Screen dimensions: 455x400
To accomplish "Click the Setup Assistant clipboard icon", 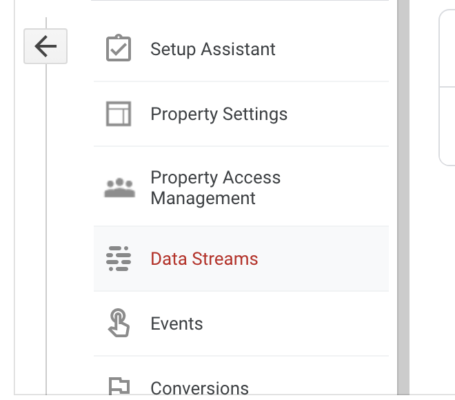I will [118, 48].
